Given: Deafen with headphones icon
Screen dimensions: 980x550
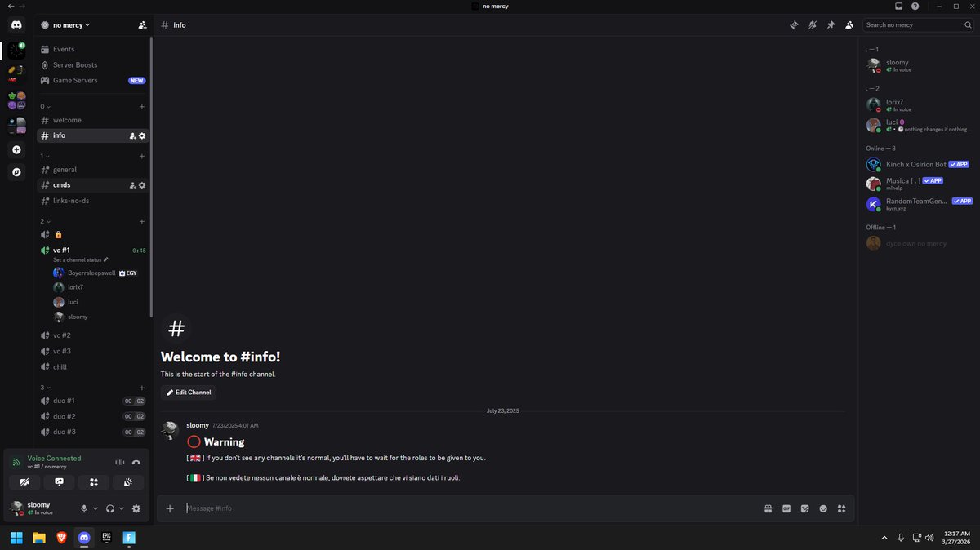Looking at the screenshot, I should click(110, 508).
